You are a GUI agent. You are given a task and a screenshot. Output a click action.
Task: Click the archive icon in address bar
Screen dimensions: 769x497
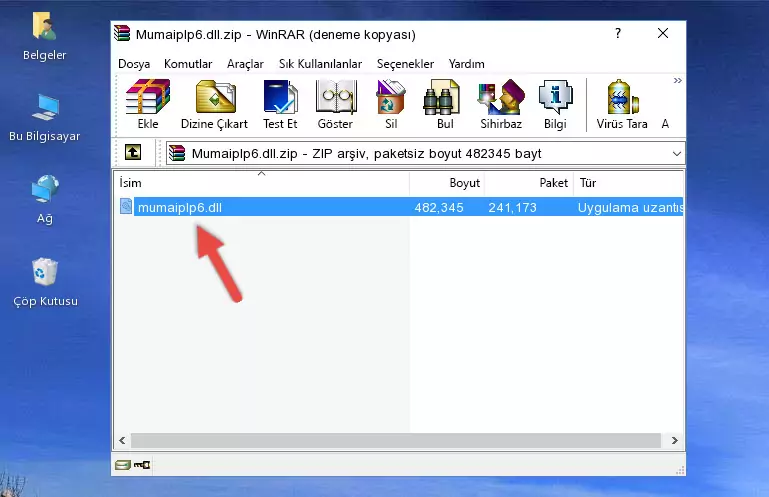point(177,153)
